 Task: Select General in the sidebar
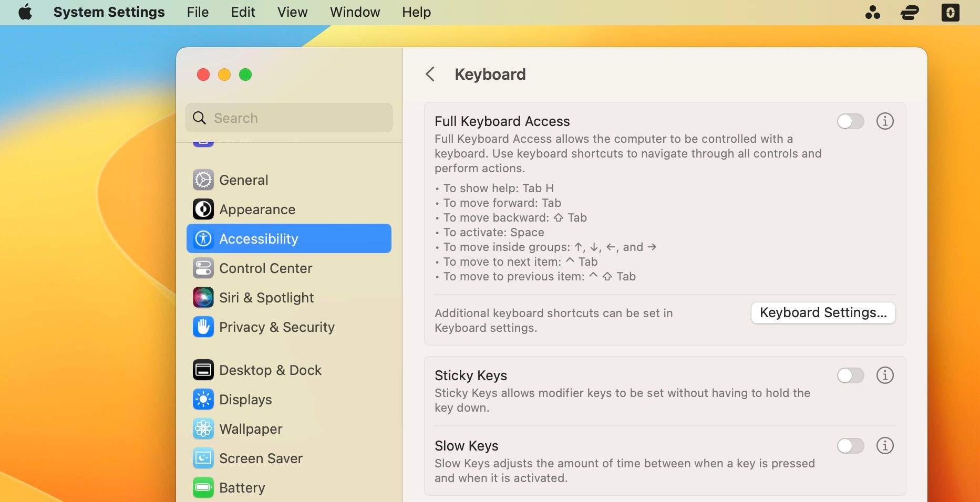289,180
